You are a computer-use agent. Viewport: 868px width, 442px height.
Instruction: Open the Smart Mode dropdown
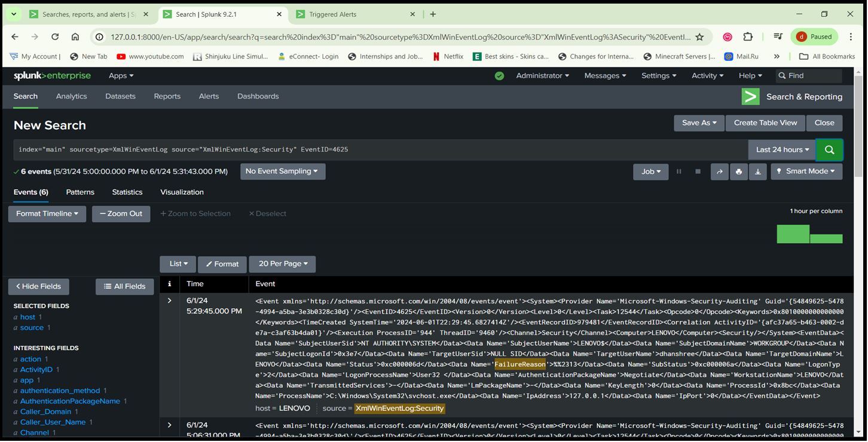806,171
